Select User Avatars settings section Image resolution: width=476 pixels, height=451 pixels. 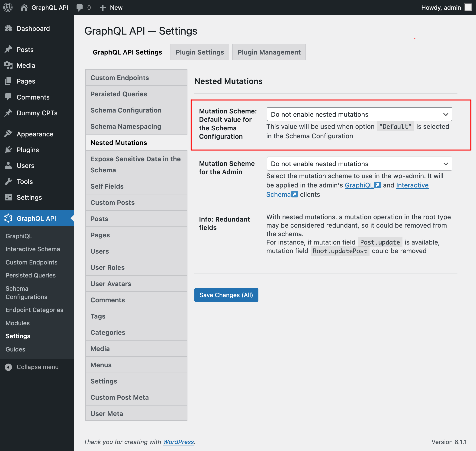tap(136, 284)
